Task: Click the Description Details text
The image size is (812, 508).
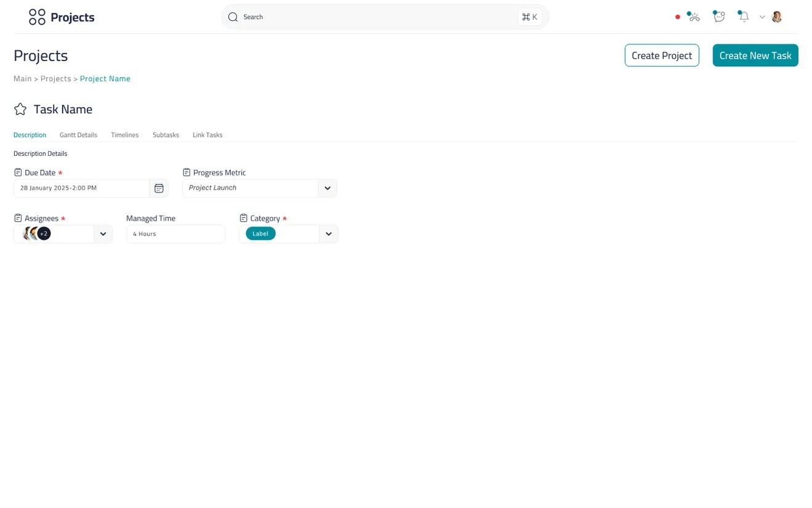Action: point(41,153)
